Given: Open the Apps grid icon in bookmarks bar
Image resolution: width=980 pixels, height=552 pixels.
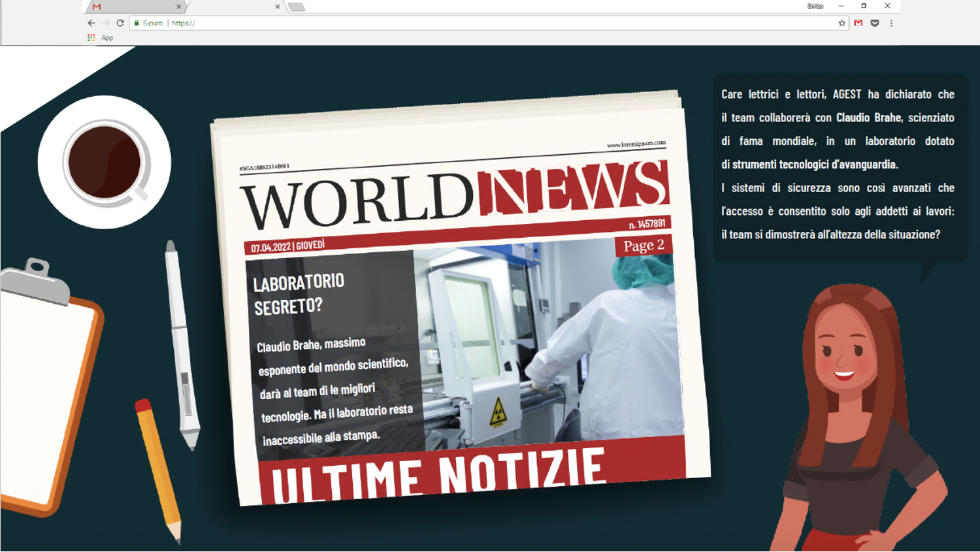Looking at the screenshot, I should (91, 38).
